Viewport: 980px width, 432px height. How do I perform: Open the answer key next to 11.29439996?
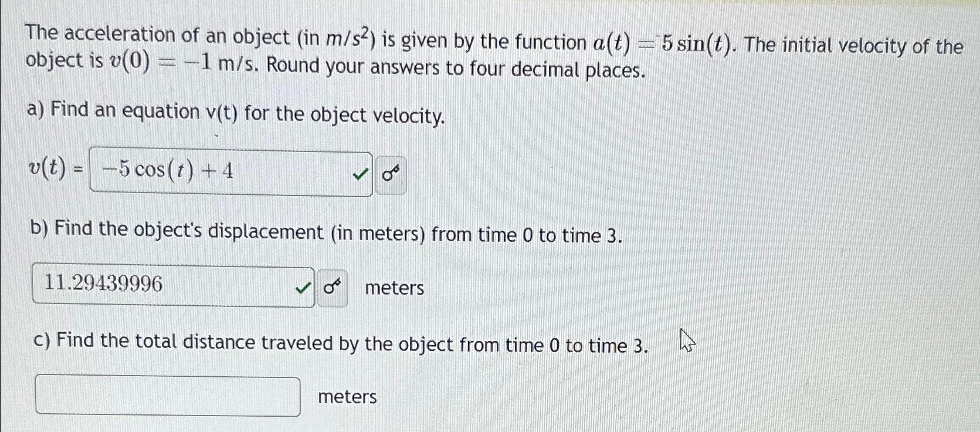pos(331,287)
